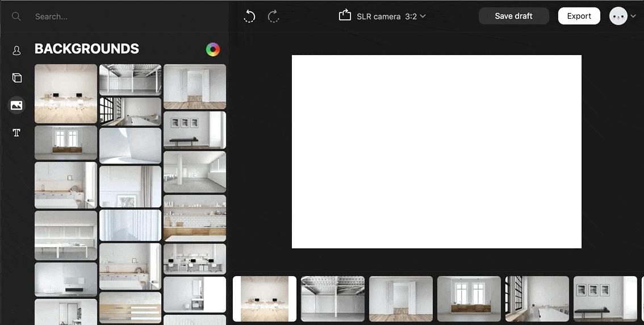The width and height of the screenshot is (644, 325).
Task: Open the people category in sidebar
Action: 17,51
